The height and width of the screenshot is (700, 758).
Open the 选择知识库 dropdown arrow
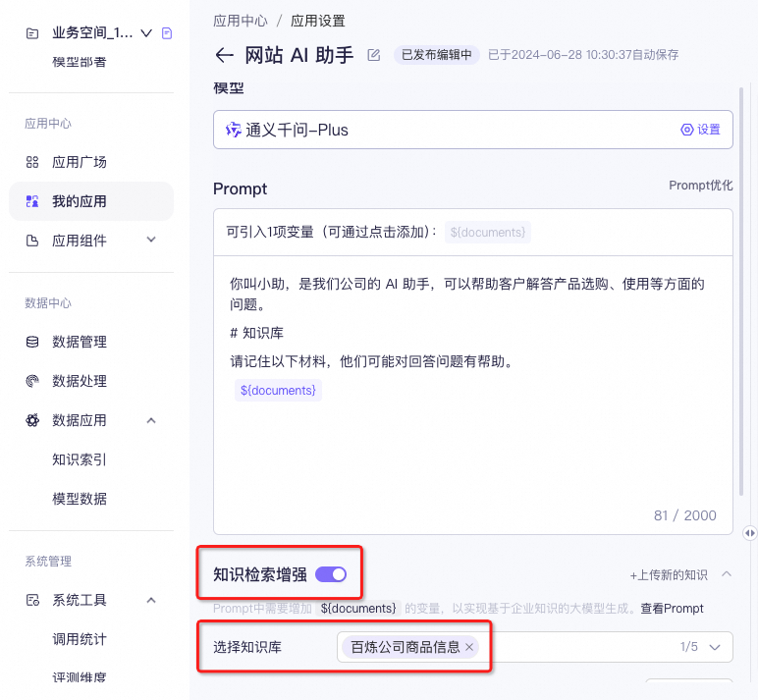(715, 647)
